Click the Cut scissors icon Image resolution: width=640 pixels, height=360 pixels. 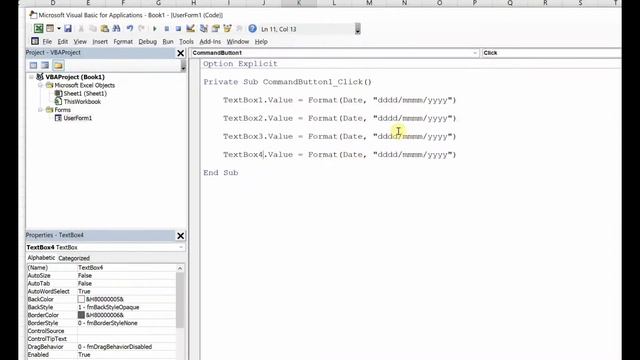pyautogui.click(x=81, y=29)
